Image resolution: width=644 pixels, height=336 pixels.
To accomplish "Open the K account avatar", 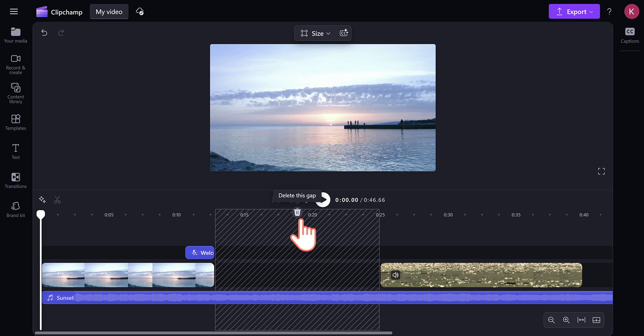I will pyautogui.click(x=631, y=11).
